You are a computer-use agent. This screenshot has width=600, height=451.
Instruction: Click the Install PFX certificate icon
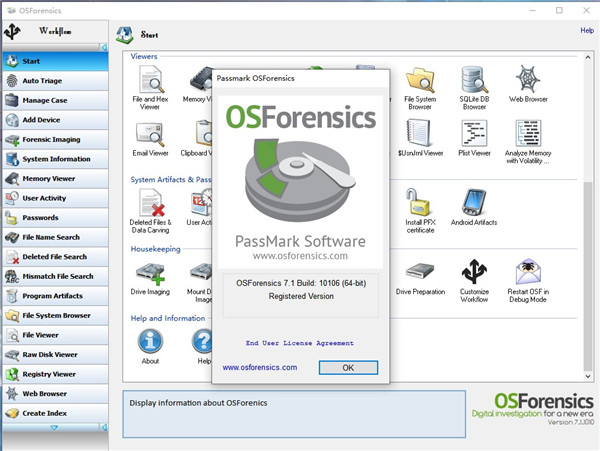pyautogui.click(x=419, y=202)
